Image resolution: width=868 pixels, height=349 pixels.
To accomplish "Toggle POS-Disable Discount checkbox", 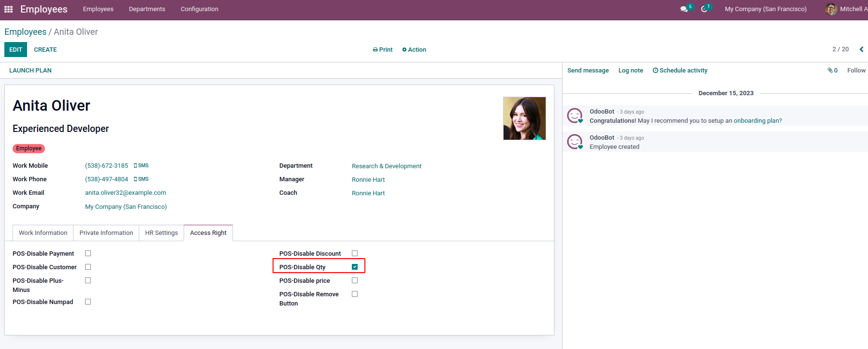I will click(x=355, y=253).
